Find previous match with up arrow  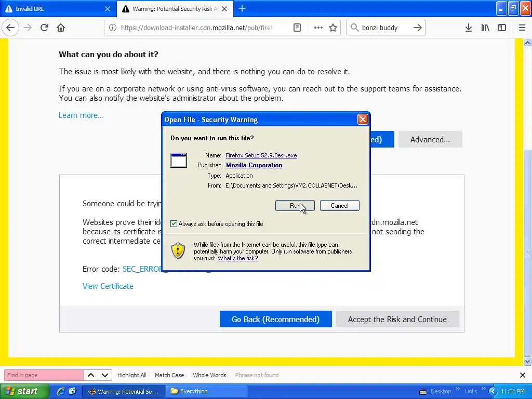pos(91,375)
